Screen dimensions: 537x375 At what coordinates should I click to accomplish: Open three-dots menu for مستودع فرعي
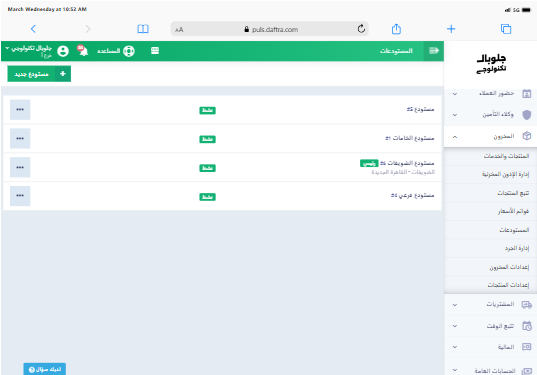coord(20,196)
